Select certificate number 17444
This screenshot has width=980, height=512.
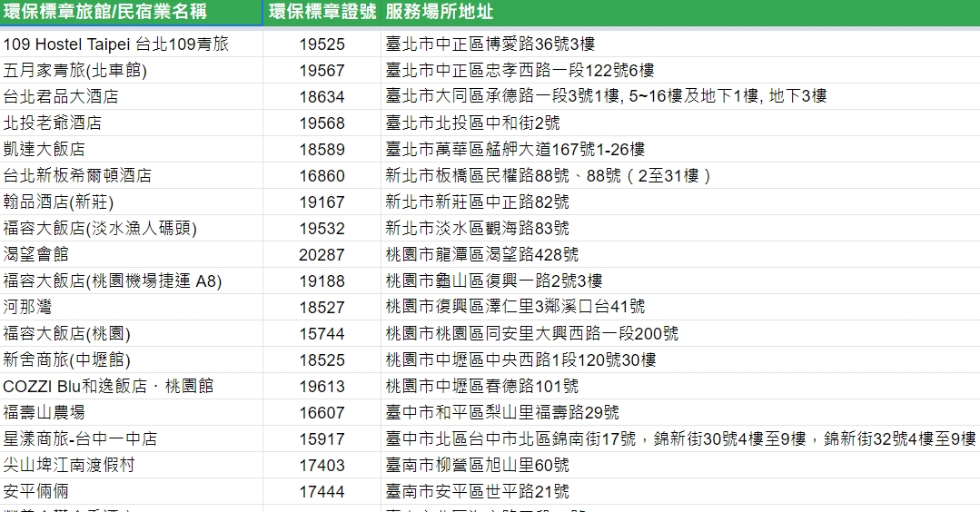pyautogui.click(x=322, y=491)
